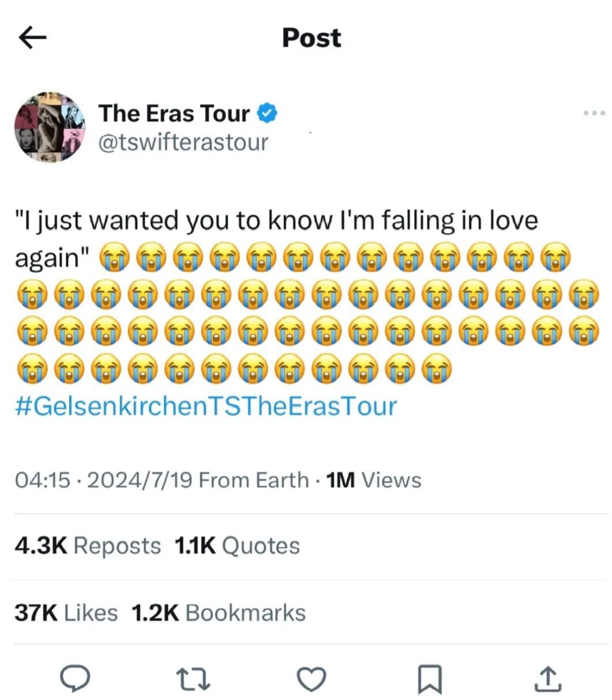The image size is (612, 700).
Task: Click the 04:15 timestamp
Action: [42, 480]
